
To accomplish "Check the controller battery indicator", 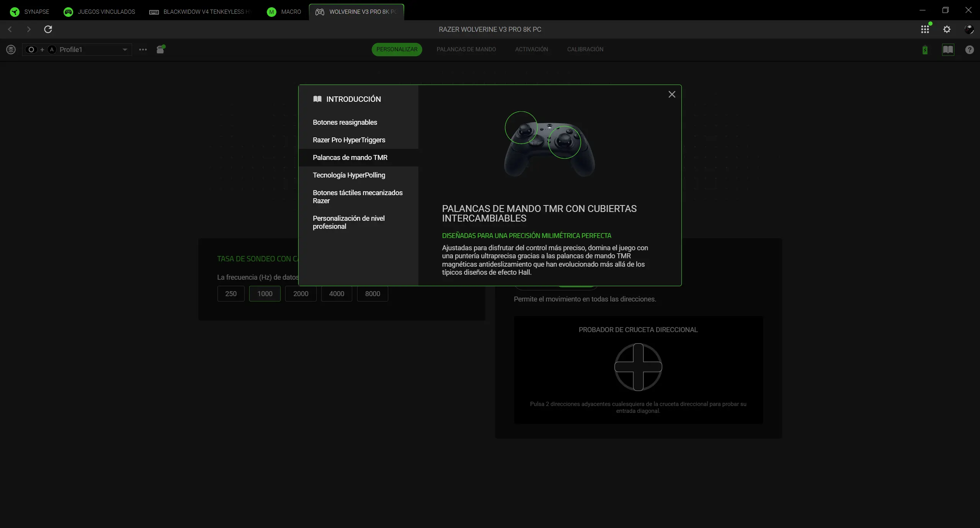I will click(925, 50).
